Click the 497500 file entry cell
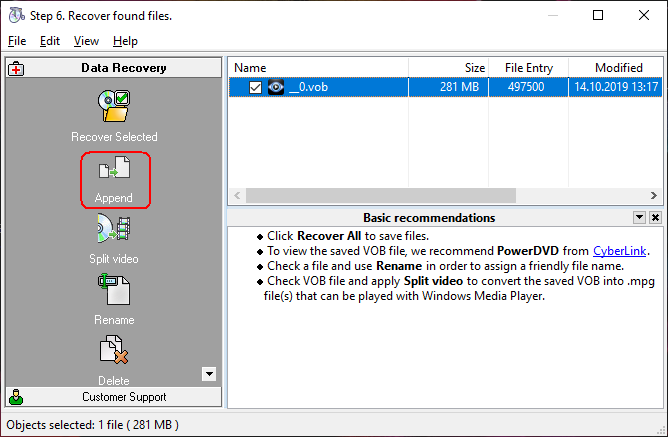 [x=526, y=87]
